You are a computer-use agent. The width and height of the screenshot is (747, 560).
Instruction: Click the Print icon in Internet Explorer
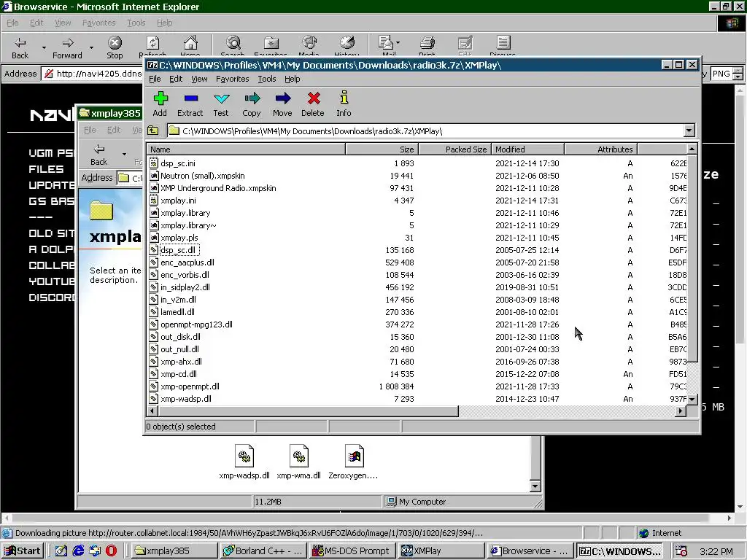[x=427, y=43]
